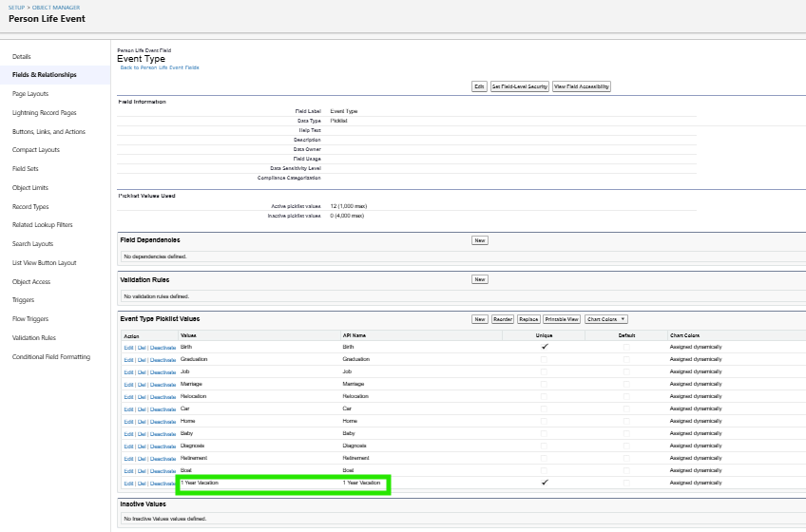The height and width of the screenshot is (532, 806).
Task: Open Page Layouts in sidebar
Action: click(x=30, y=94)
